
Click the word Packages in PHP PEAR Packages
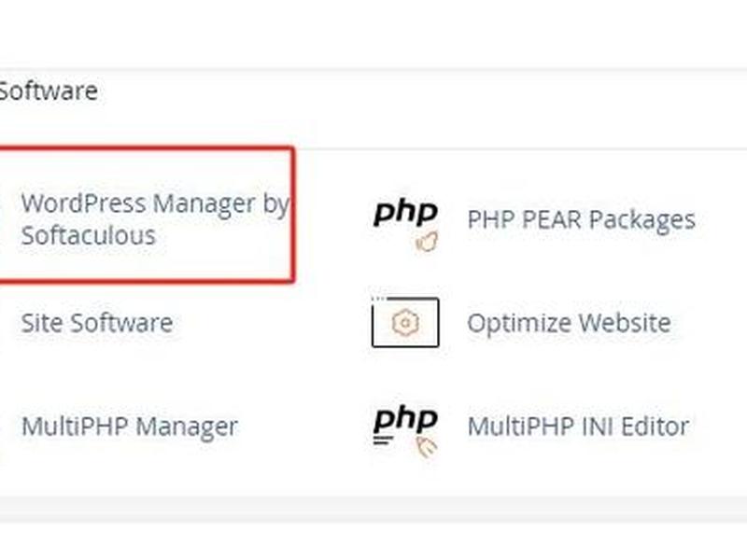point(642,220)
